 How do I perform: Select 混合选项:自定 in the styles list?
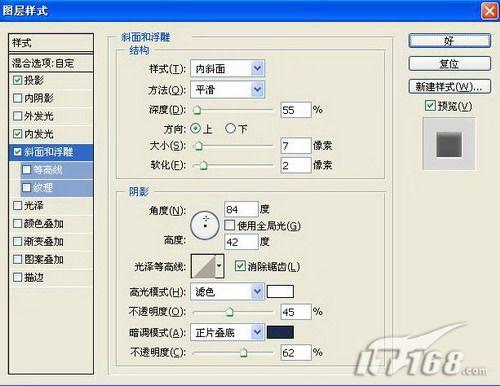(51, 63)
